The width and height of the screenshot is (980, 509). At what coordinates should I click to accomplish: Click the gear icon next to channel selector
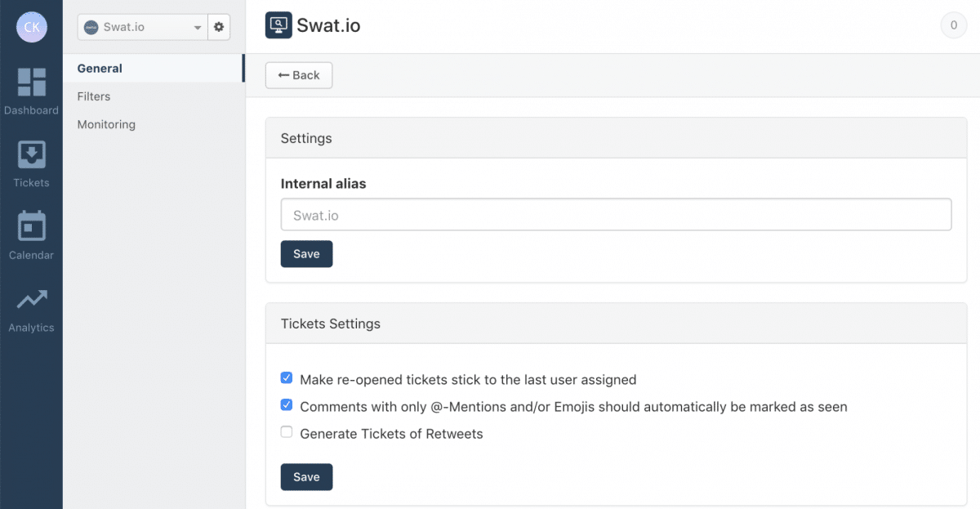click(x=219, y=27)
